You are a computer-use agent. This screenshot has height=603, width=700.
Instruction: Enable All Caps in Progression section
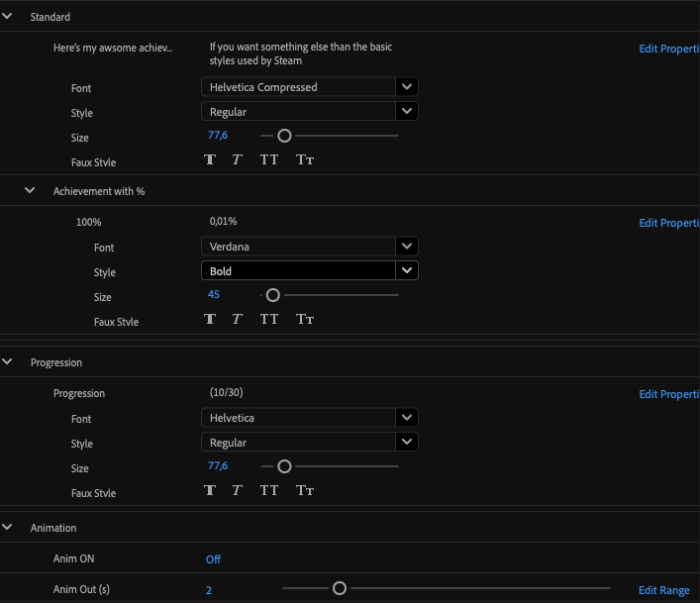[x=269, y=490]
